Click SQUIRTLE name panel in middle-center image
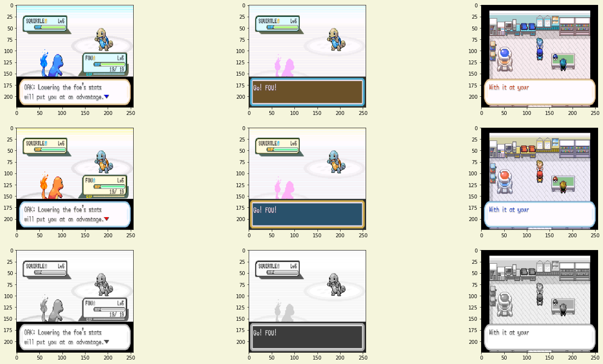603x364 pixels. pos(277,146)
